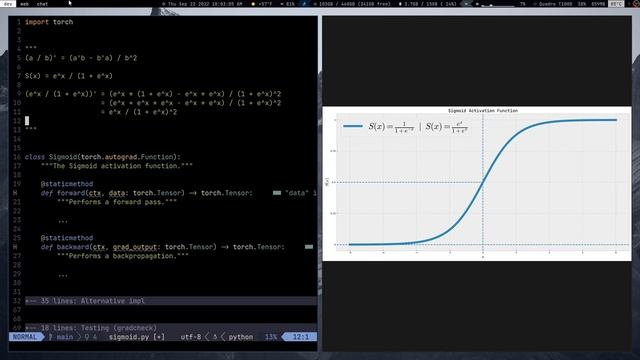Click the inline diagnostic marker after forward signature
This screenshot has height=360, width=640.
pyautogui.click(x=277, y=193)
